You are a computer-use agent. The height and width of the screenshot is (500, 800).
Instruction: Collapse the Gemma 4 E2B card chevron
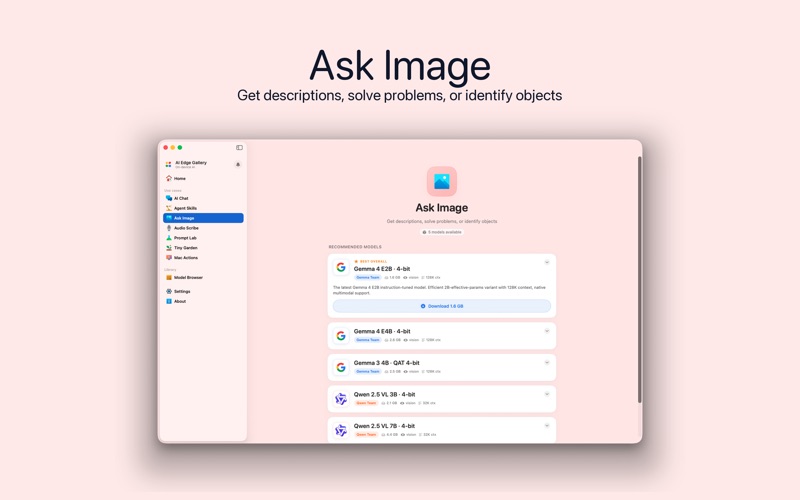pos(546,262)
